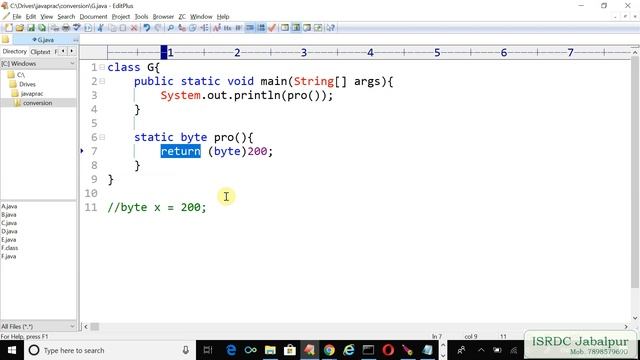This screenshot has height=360, width=640.
Task: Click the Replace toolbar icon
Action: tap(182, 28)
